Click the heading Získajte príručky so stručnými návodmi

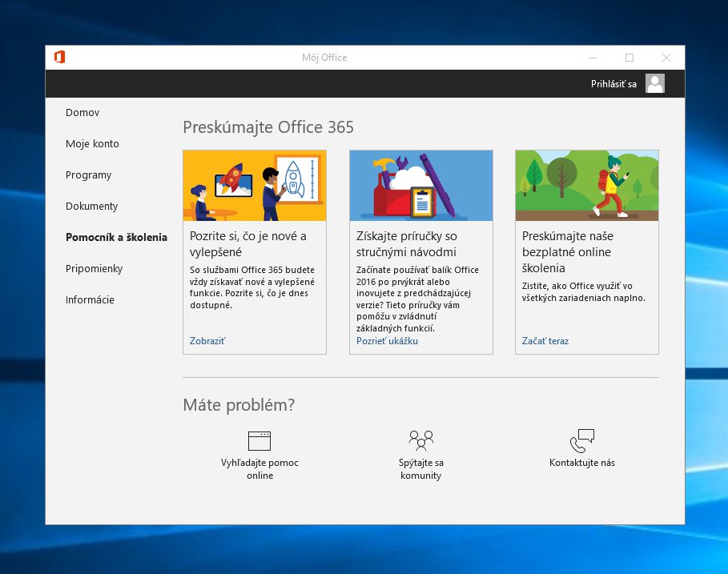407,244
